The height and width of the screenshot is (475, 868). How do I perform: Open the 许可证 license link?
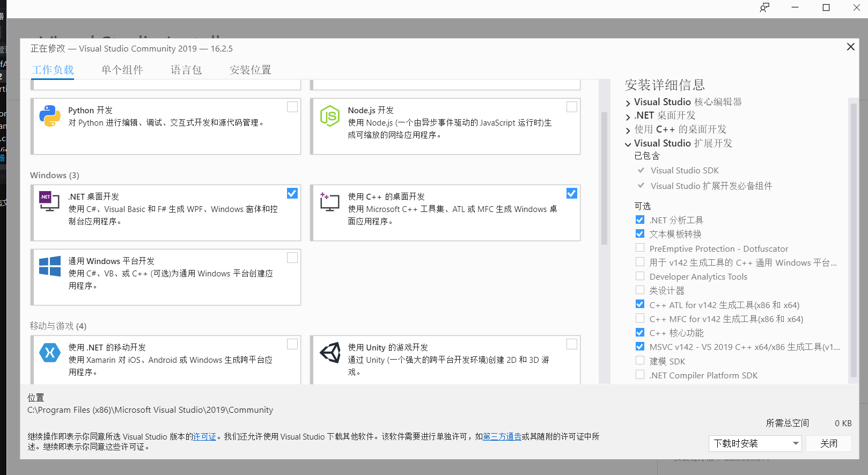coord(204,436)
